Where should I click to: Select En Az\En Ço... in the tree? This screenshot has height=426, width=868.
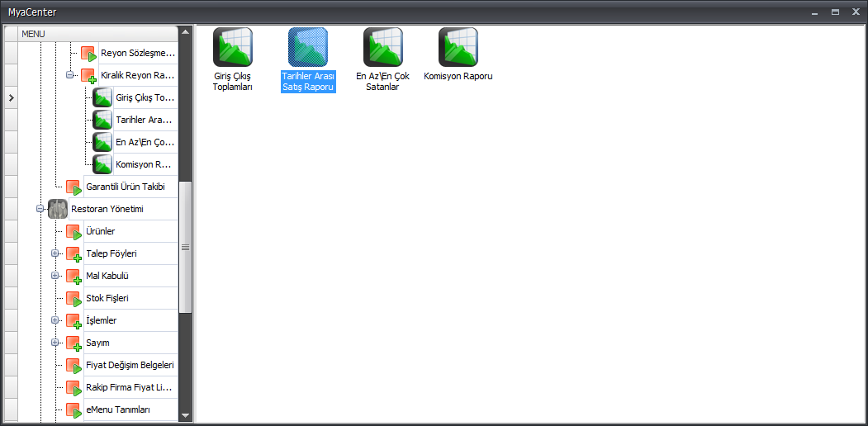[145, 142]
